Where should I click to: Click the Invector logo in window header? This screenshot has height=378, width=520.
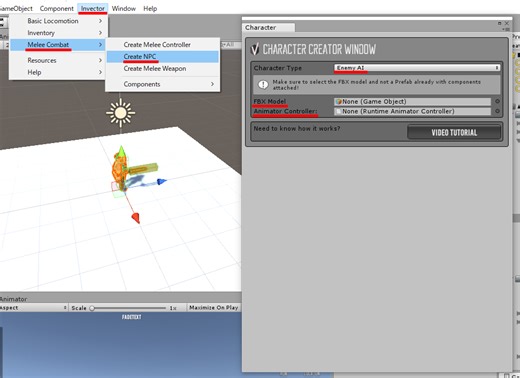(255, 49)
